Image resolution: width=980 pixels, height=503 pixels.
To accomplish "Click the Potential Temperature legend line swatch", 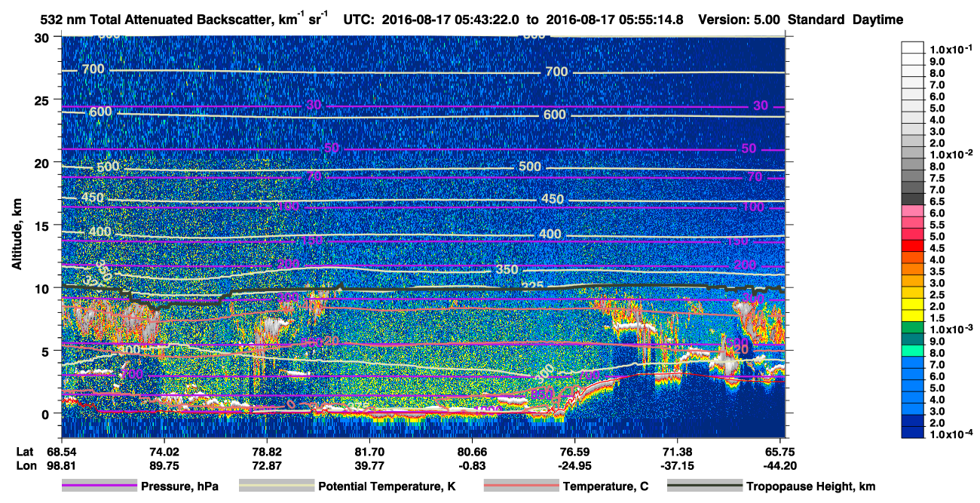I will click(x=277, y=487).
